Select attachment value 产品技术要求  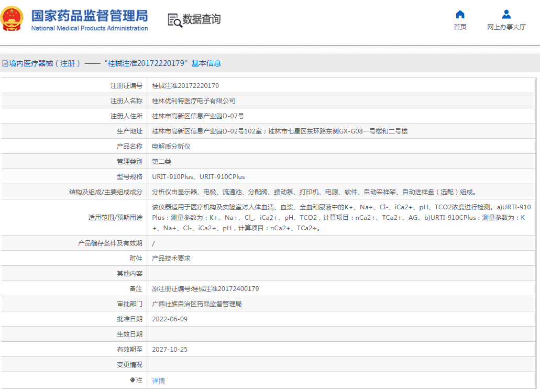171,259
